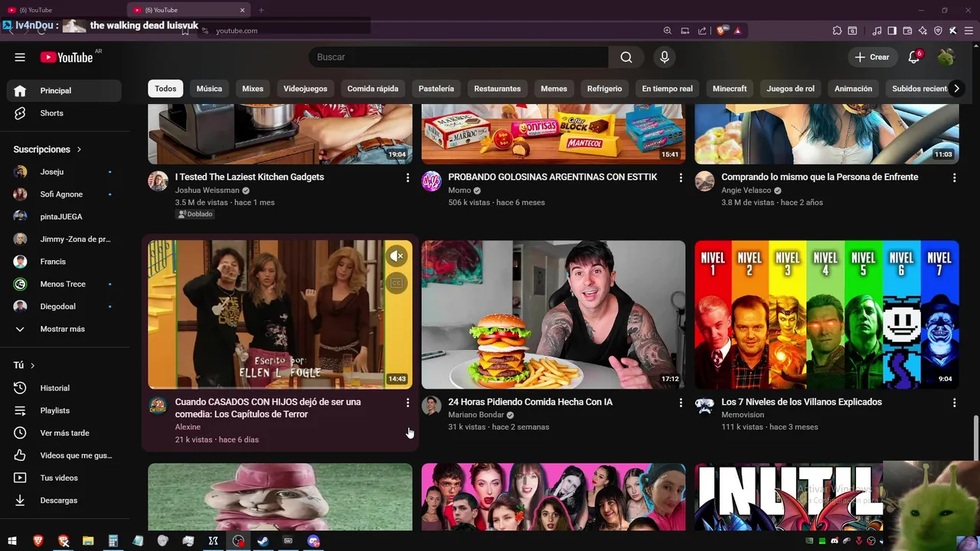Viewport: 980px width, 551px height.
Task: Click the YouTube logo
Action: click(x=67, y=57)
